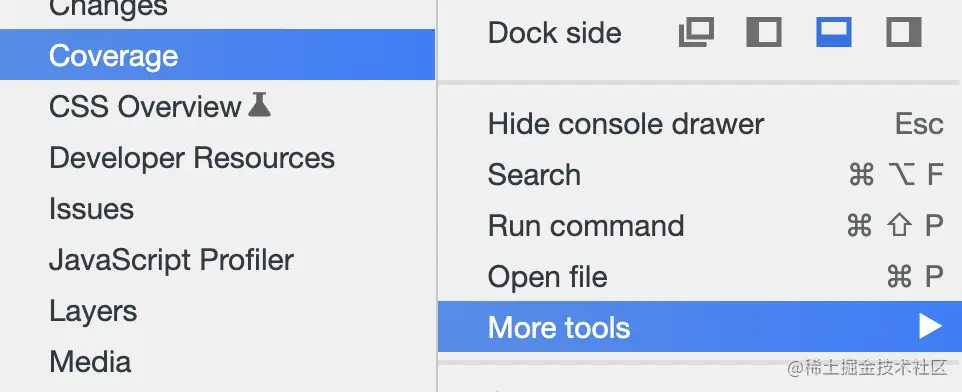Select the dock to left icon
The image size is (962, 392).
click(x=764, y=33)
